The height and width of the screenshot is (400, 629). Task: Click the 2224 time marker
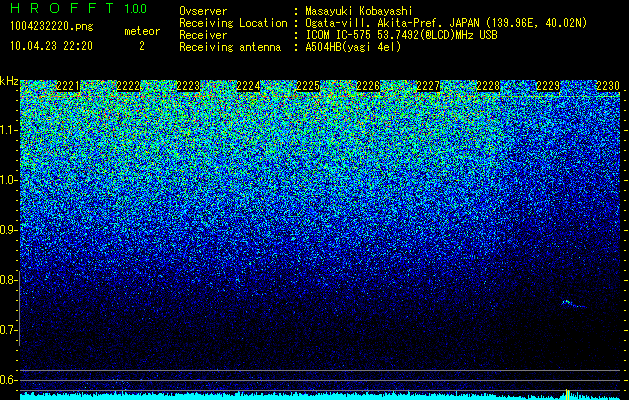pos(248,86)
